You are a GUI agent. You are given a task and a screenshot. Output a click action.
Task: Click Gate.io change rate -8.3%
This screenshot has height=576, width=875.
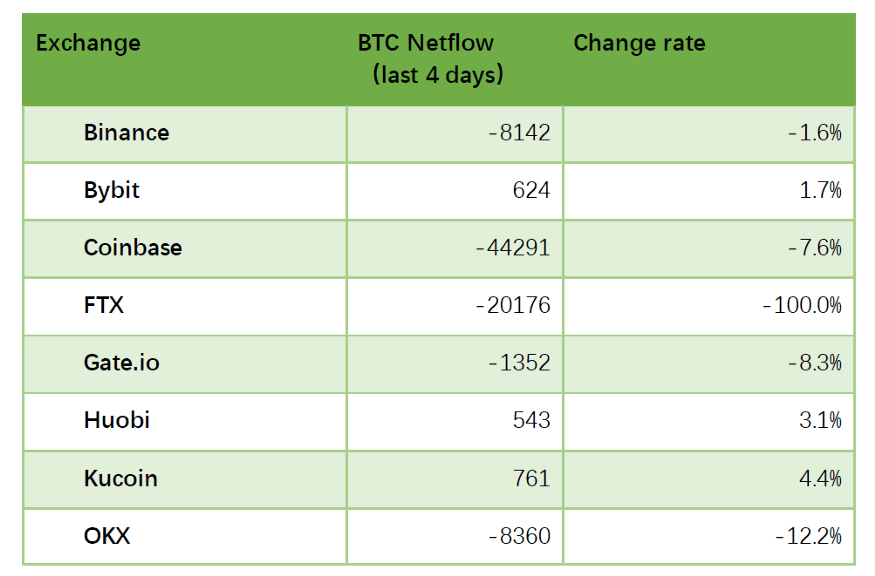[x=814, y=363]
